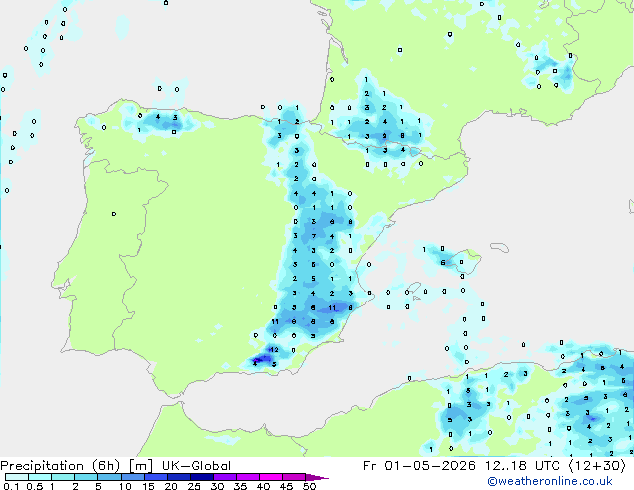
Task: Click the above-50 arrow at legend end
Action: (x=317, y=477)
